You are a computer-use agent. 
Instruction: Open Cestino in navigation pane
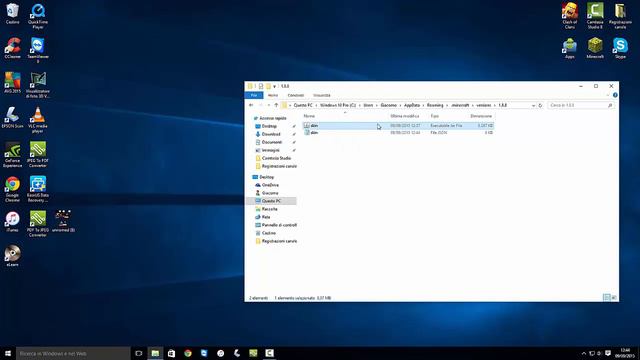269,233
